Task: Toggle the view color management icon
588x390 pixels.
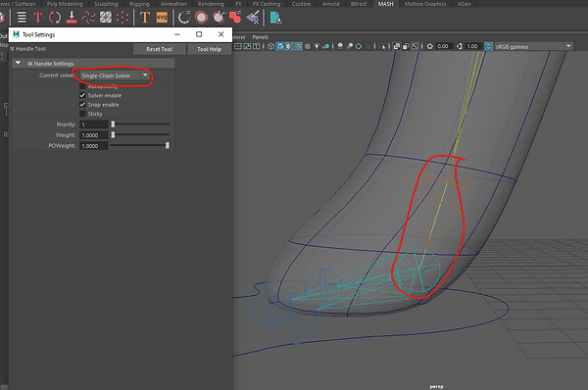Action: click(489, 46)
